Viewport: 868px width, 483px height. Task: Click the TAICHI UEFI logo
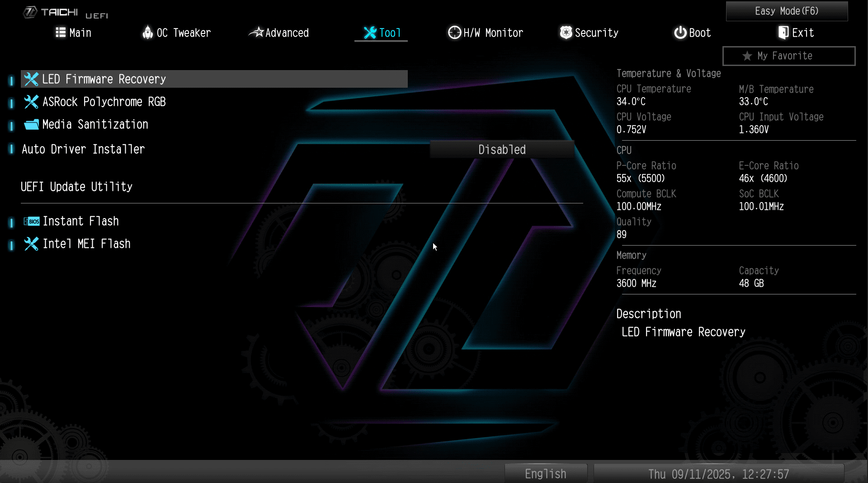point(66,13)
